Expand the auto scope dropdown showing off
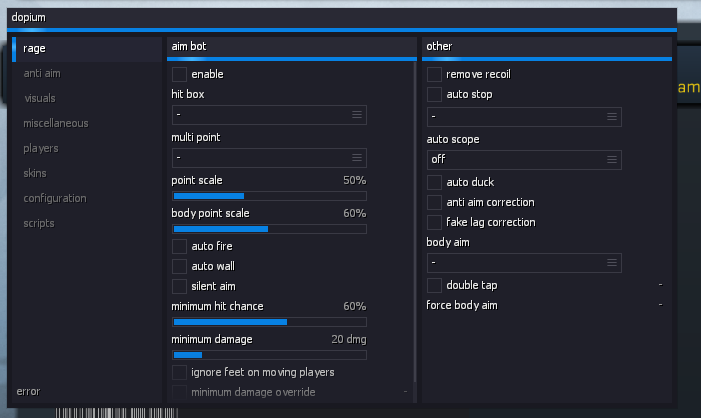This screenshot has width=701, height=418. [x=524, y=160]
